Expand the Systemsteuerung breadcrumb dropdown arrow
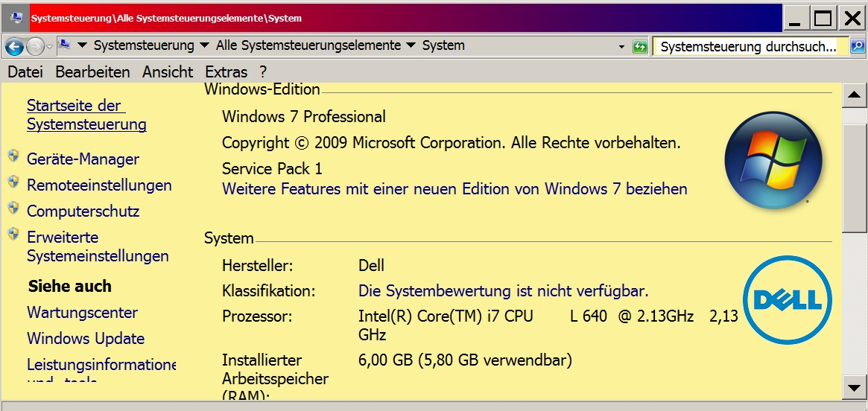The width and height of the screenshot is (868, 411). pos(205,45)
